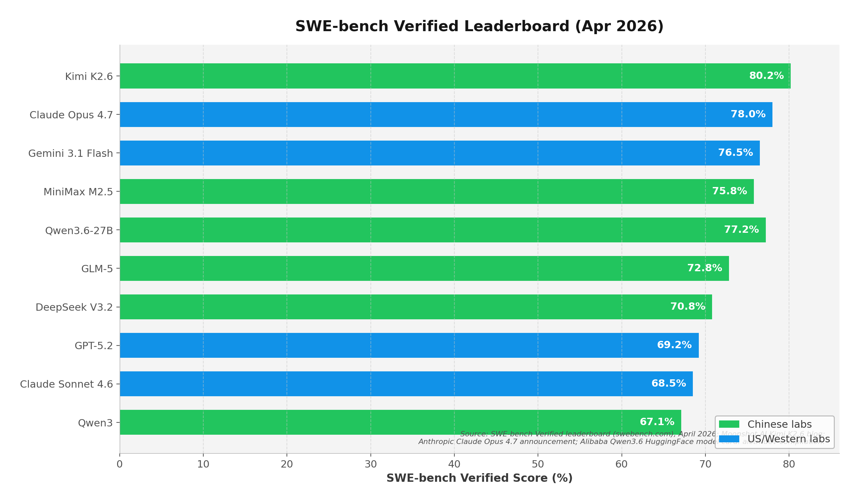Select the Qwen3.6-27B label
859x504 pixels.
click(79, 231)
